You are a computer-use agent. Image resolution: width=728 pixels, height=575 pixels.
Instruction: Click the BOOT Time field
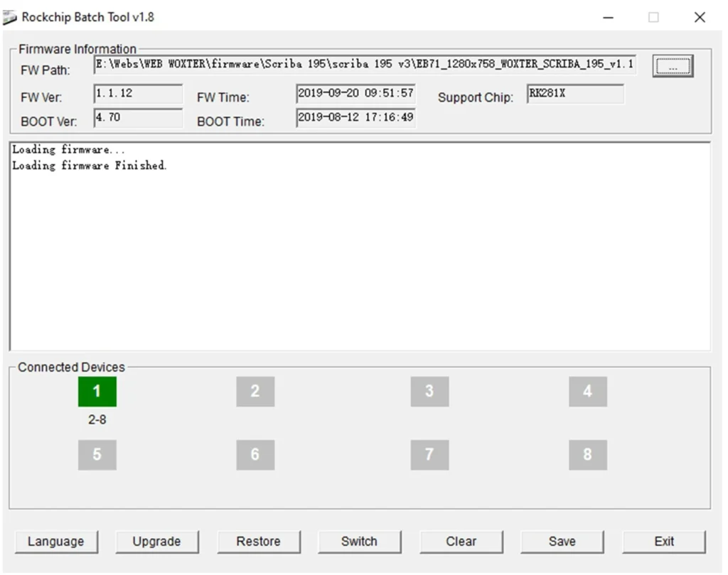(355, 118)
